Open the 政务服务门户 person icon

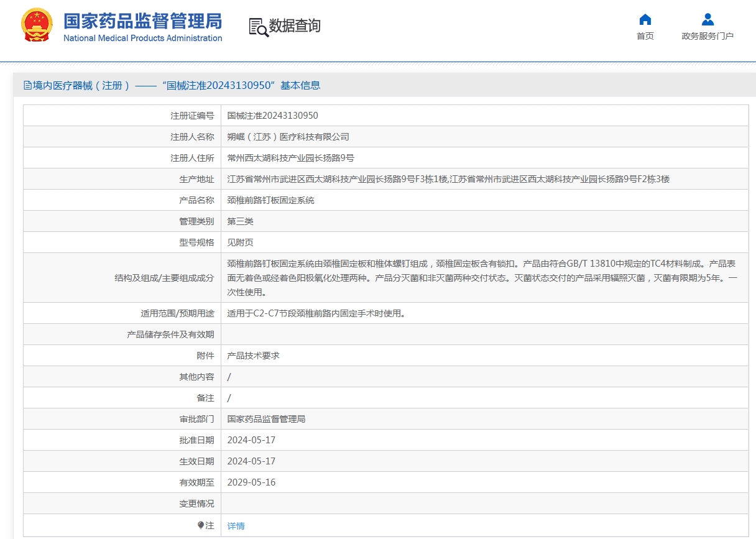(x=708, y=19)
